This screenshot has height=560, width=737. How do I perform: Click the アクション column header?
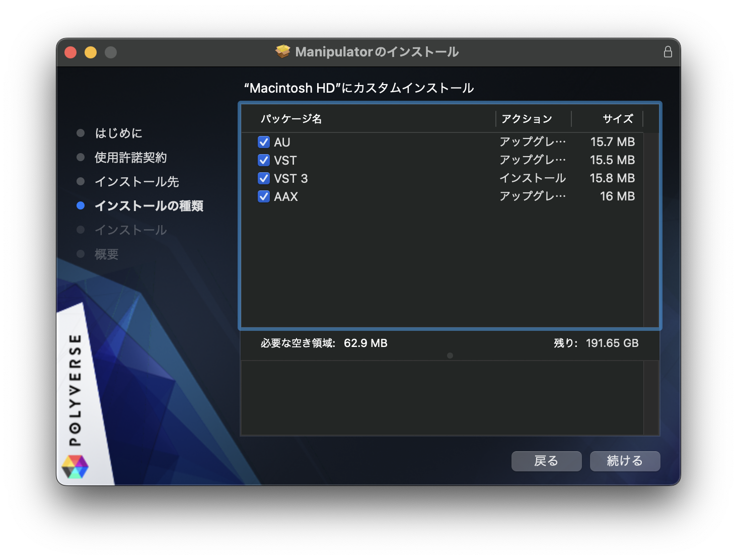[527, 119]
